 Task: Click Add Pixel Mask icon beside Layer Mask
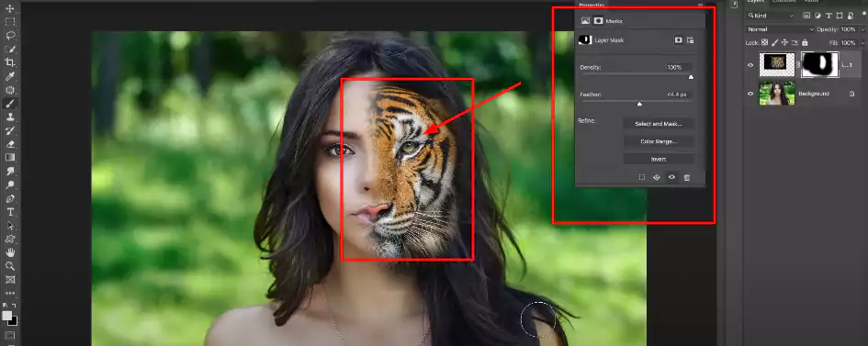678,39
